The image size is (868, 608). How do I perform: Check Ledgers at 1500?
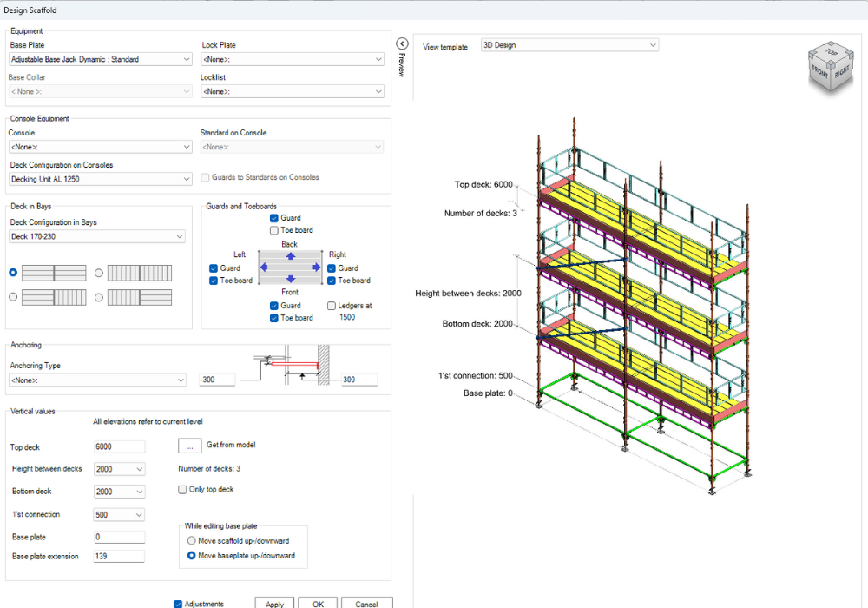click(331, 306)
